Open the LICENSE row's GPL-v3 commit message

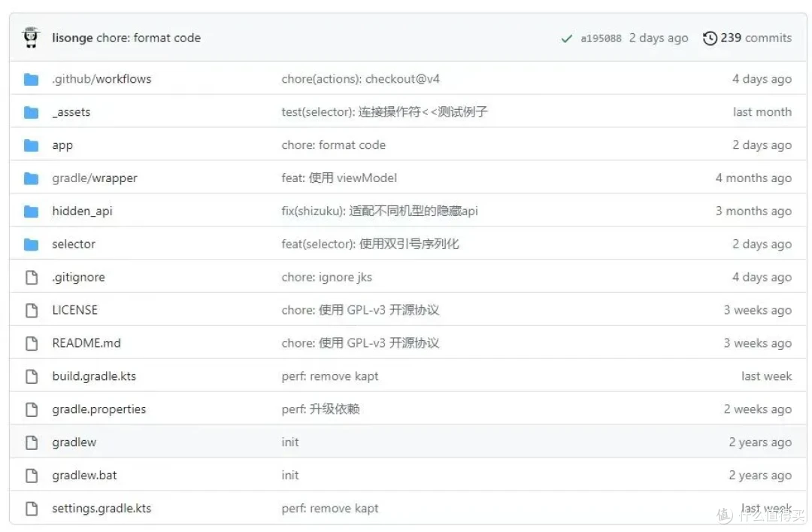coord(360,310)
